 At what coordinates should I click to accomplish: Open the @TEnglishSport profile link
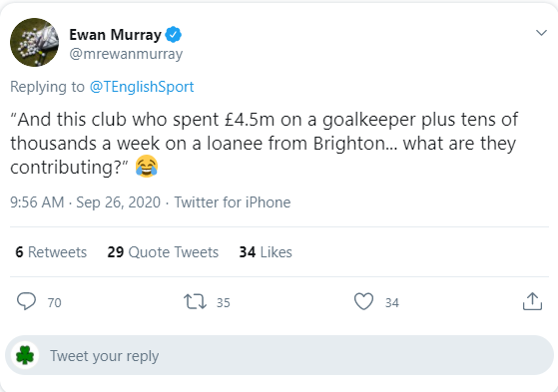coord(142,87)
